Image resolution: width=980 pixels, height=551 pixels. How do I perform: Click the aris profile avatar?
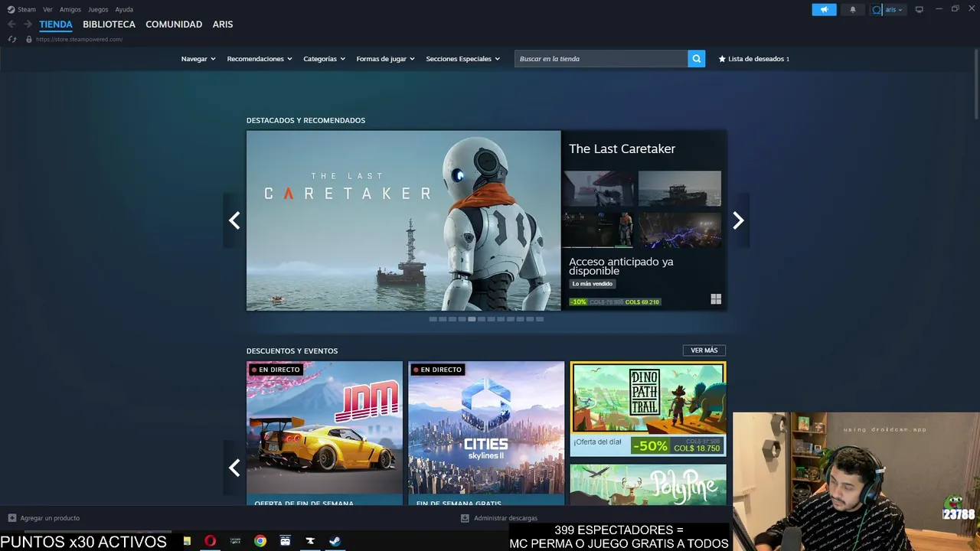(877, 10)
